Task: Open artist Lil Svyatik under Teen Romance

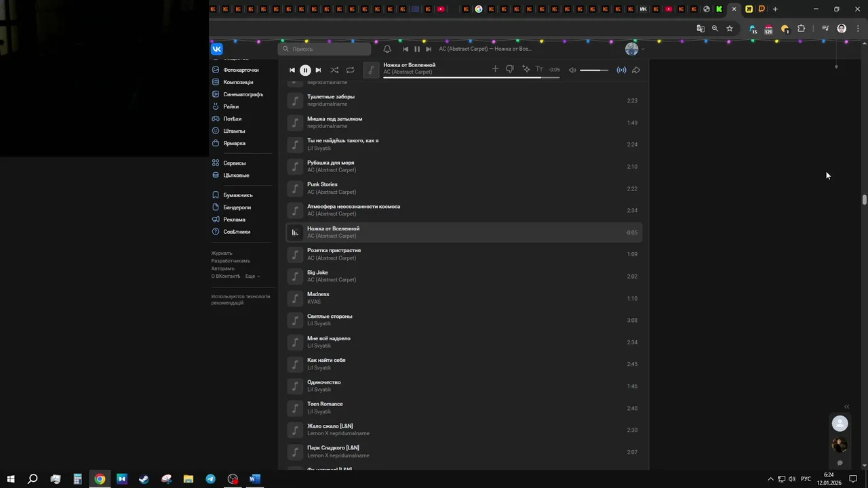Action: coord(319,411)
